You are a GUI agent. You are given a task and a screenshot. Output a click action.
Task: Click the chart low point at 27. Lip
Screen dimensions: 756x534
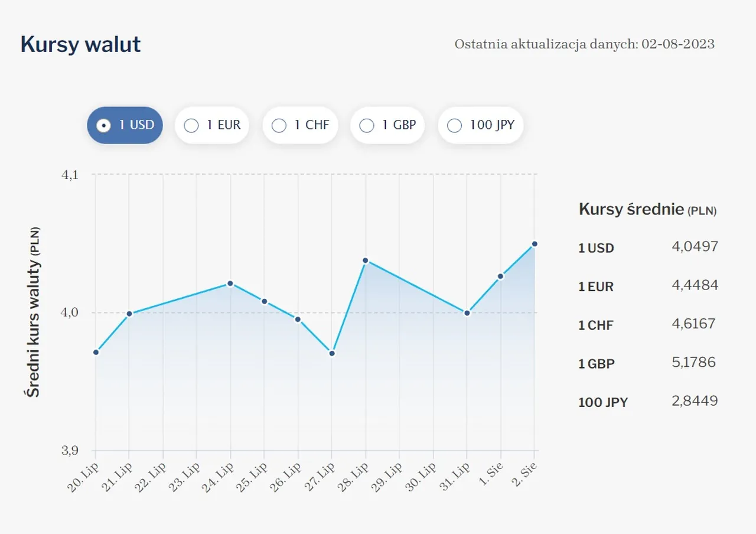tap(331, 353)
